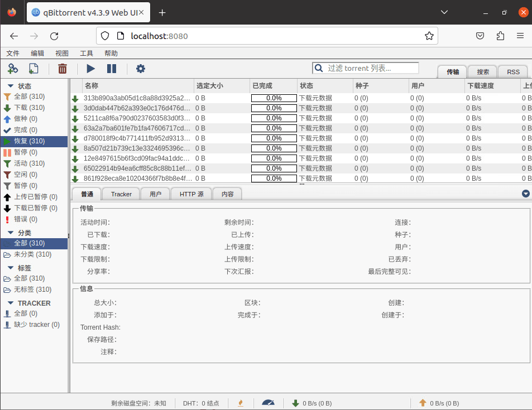
Task: Select 全部 (310) under 分类
Action: (x=34, y=244)
